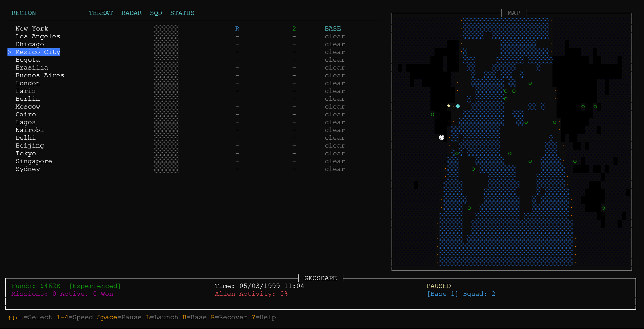Viewport: 644px width, 329px height.
Task: Click the arrows=Select hint
Action: point(30,317)
